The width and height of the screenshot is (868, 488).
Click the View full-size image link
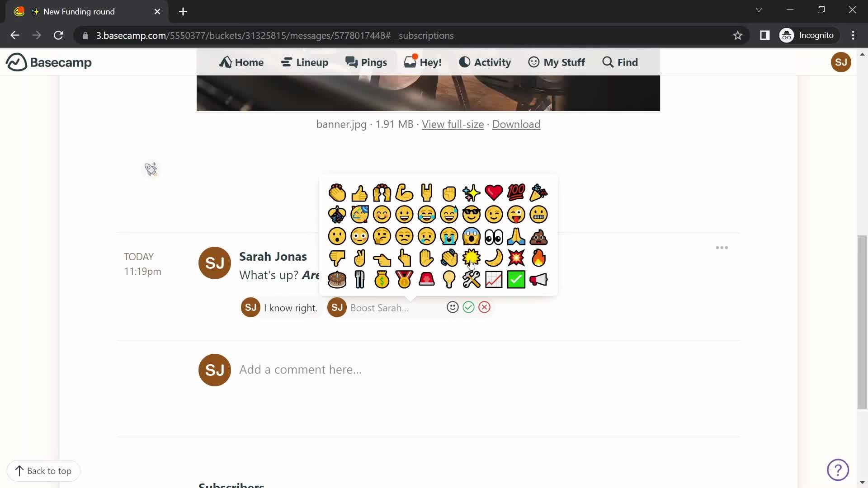453,124
